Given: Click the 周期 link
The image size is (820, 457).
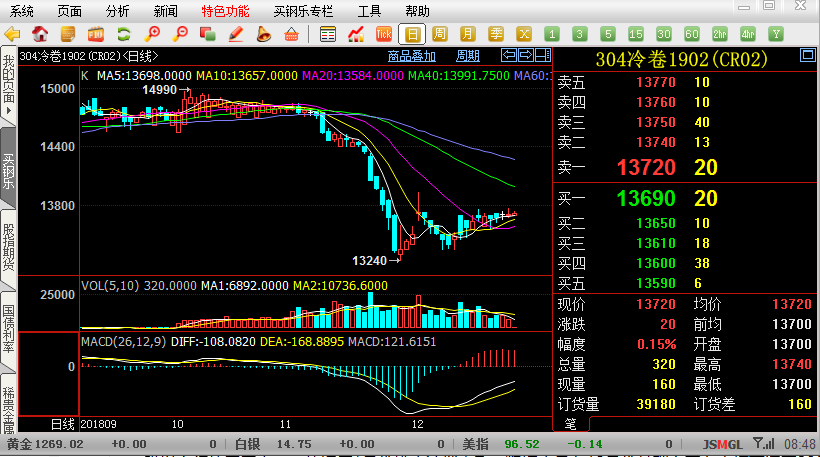Looking at the screenshot, I should (468, 56).
